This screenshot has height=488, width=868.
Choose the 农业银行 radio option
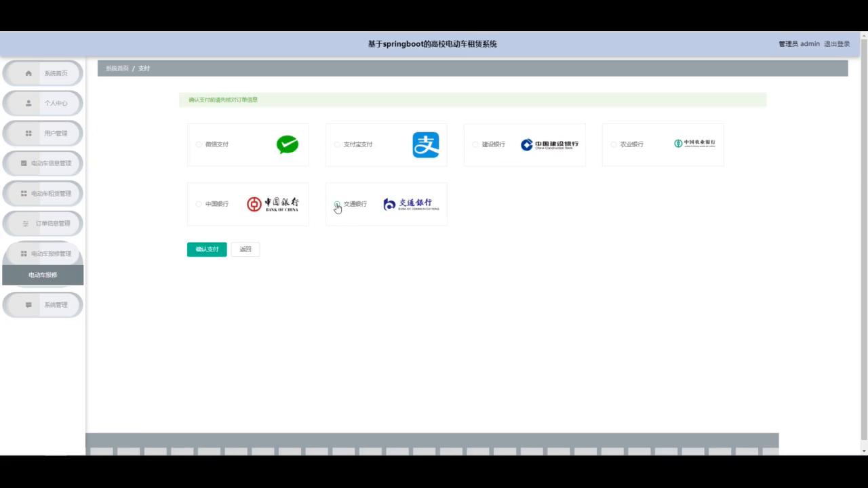click(614, 144)
